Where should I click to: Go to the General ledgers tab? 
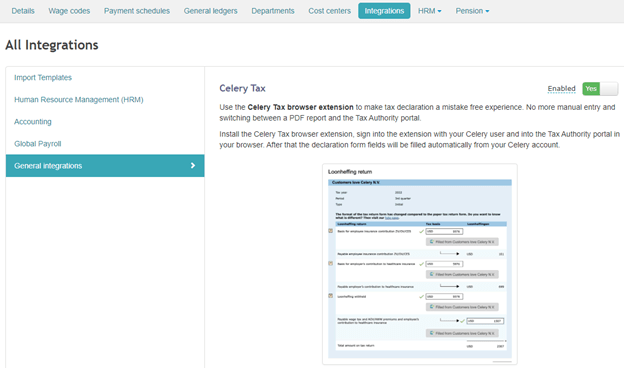tap(211, 11)
